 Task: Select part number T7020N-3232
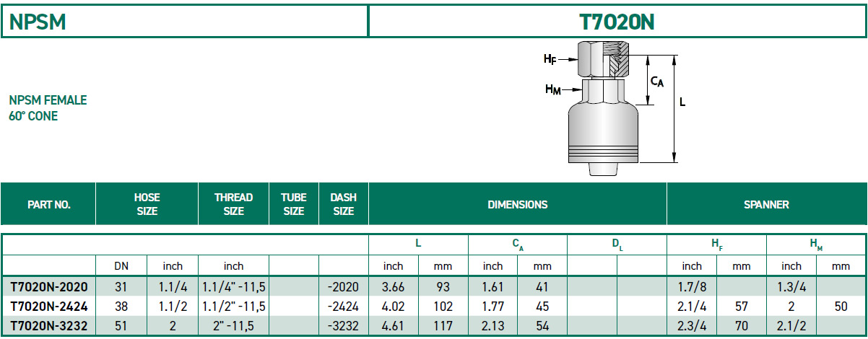click(x=48, y=326)
